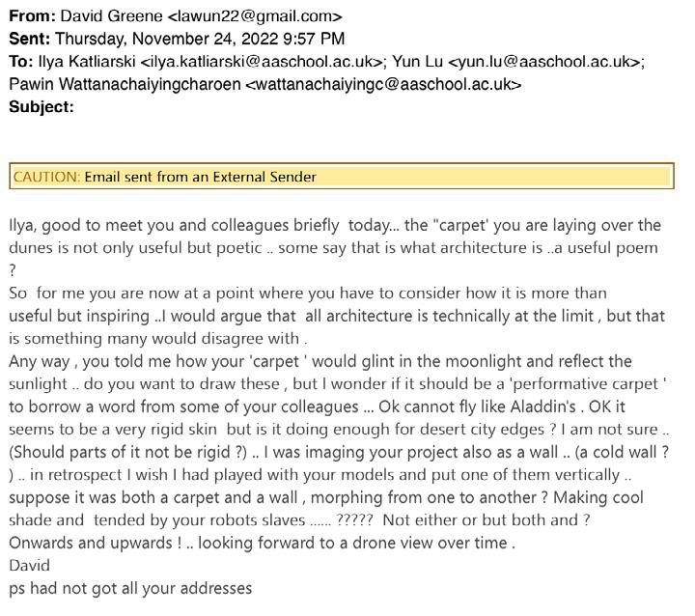The height and width of the screenshot is (616, 695).
Task: Click the 'ps had not got all your addresses' line
Action: click(130, 587)
